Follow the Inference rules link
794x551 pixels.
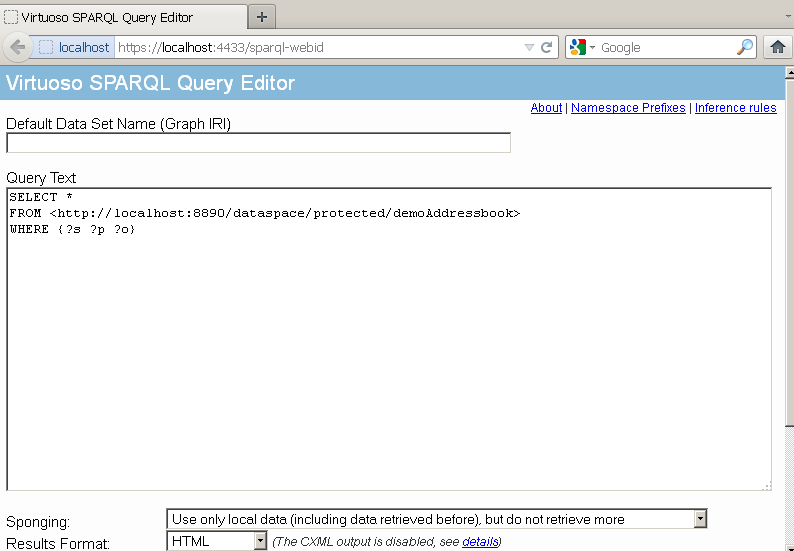click(735, 108)
